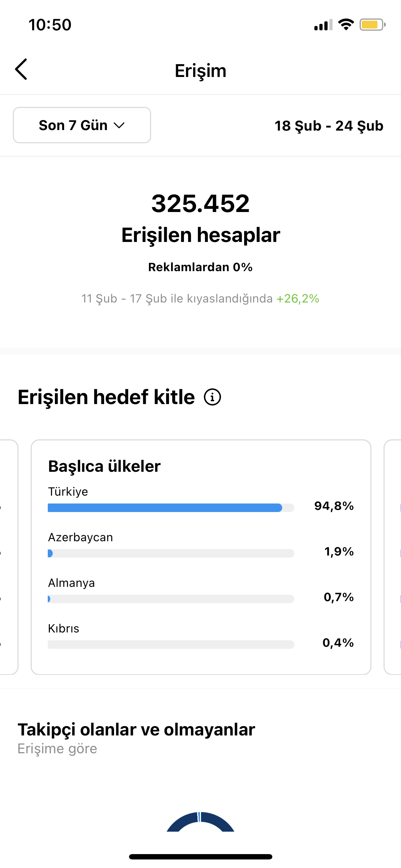Screen dimensions: 401x868
Task: Select the 18 Şub - 24 Şub date range
Action: pyautogui.click(x=329, y=126)
